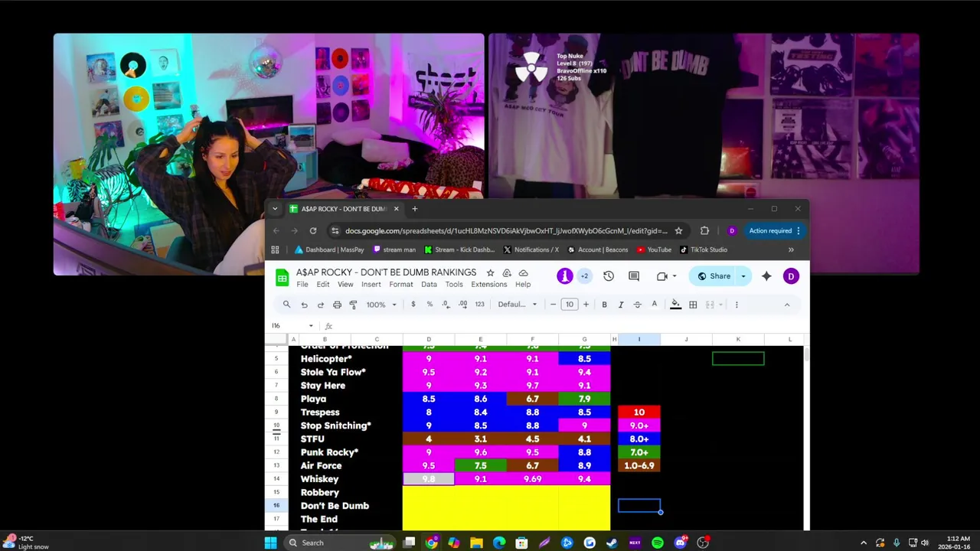Open the toolbar three-dot overflow menu
This screenshot has height=551, width=980.
[x=737, y=305]
